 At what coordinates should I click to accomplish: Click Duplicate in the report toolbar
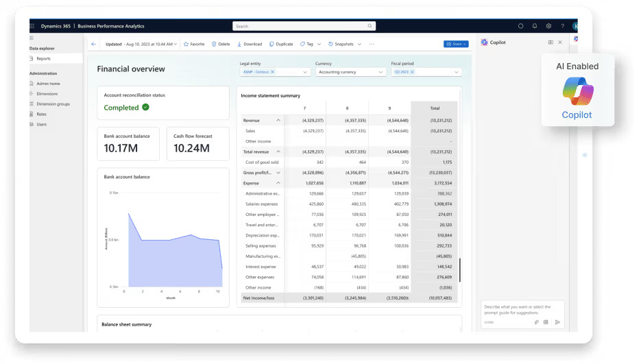281,44
